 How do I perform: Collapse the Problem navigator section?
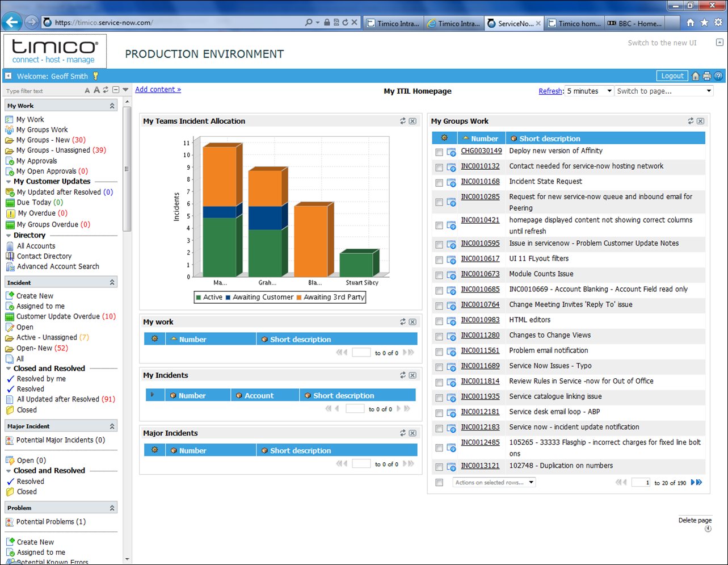pos(112,508)
